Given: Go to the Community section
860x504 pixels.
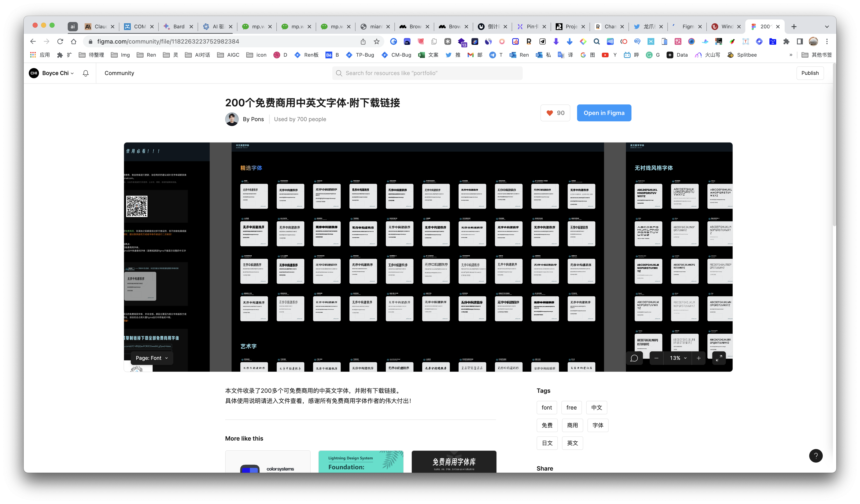Looking at the screenshot, I should click(119, 73).
